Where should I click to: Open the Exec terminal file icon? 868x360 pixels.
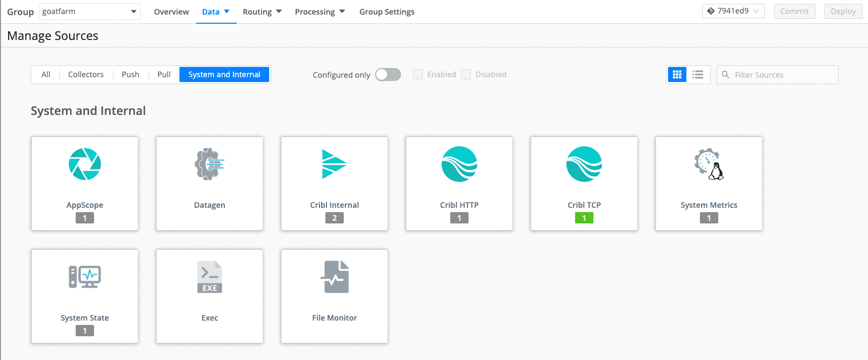click(210, 277)
